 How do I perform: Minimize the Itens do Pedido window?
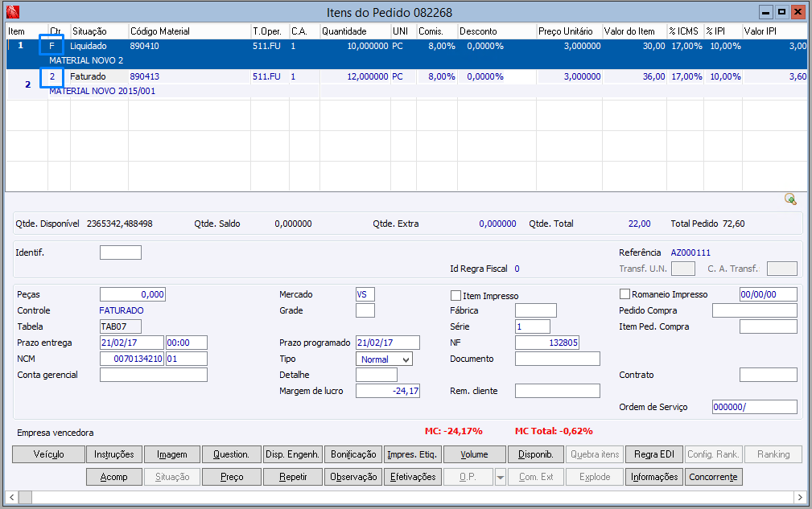tap(765, 12)
